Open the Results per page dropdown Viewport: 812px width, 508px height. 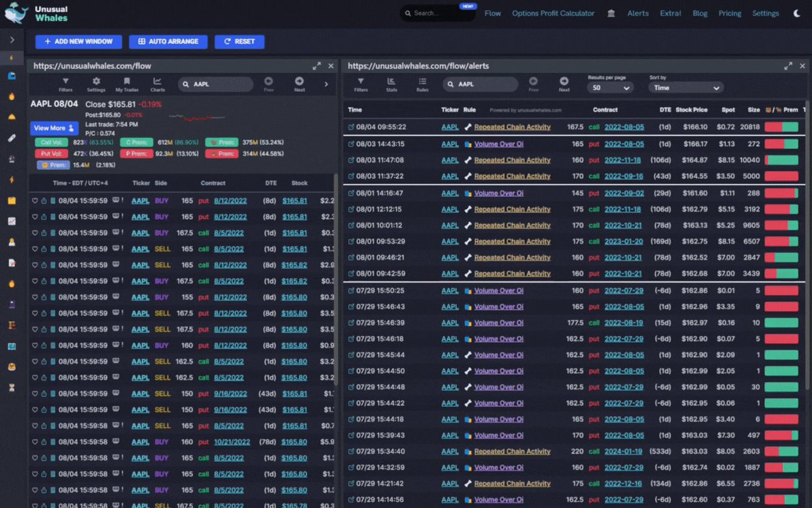pyautogui.click(x=610, y=87)
